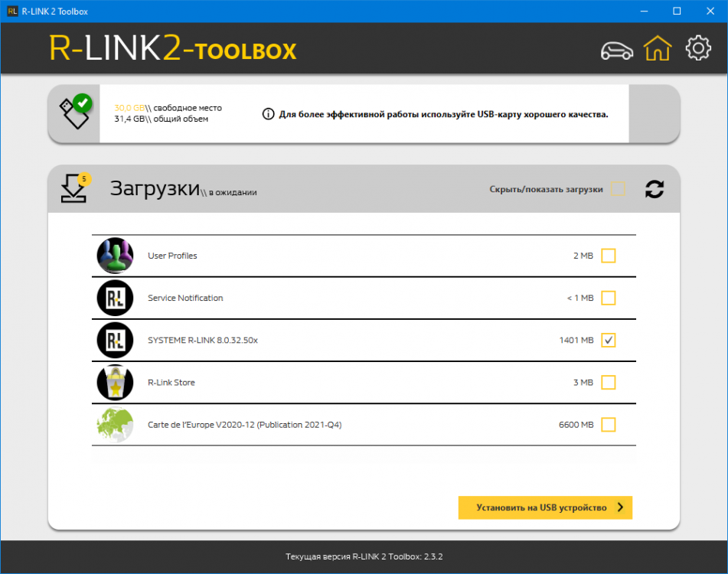Click the USB drive status icon

[75, 112]
